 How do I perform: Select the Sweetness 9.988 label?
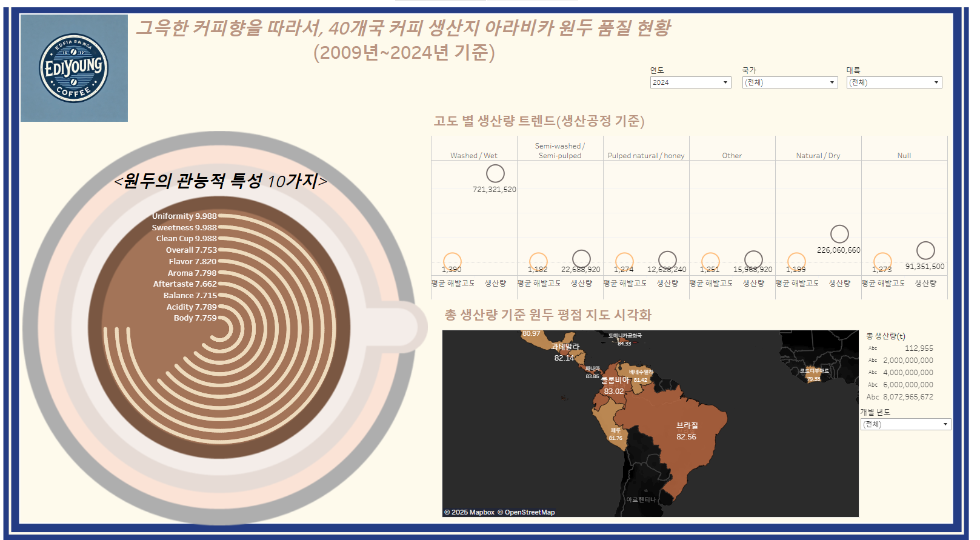pyautogui.click(x=184, y=227)
